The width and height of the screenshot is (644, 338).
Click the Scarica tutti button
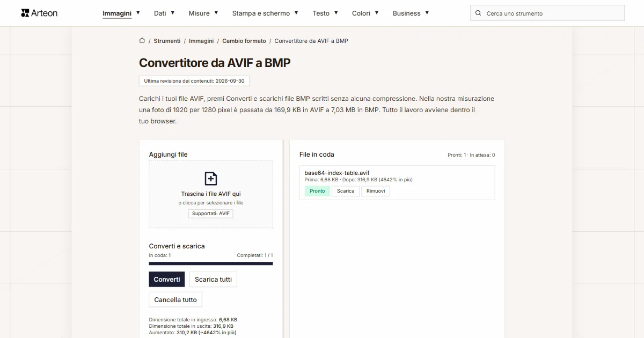pos(213,280)
